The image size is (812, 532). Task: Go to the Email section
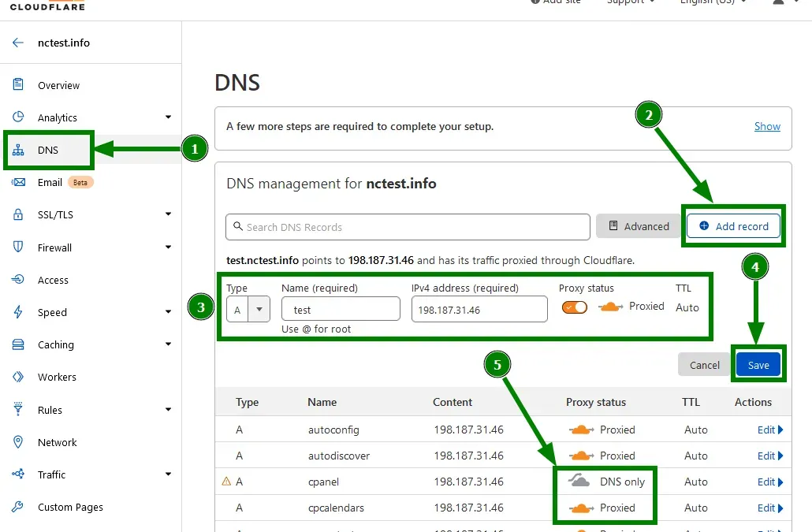tap(50, 182)
